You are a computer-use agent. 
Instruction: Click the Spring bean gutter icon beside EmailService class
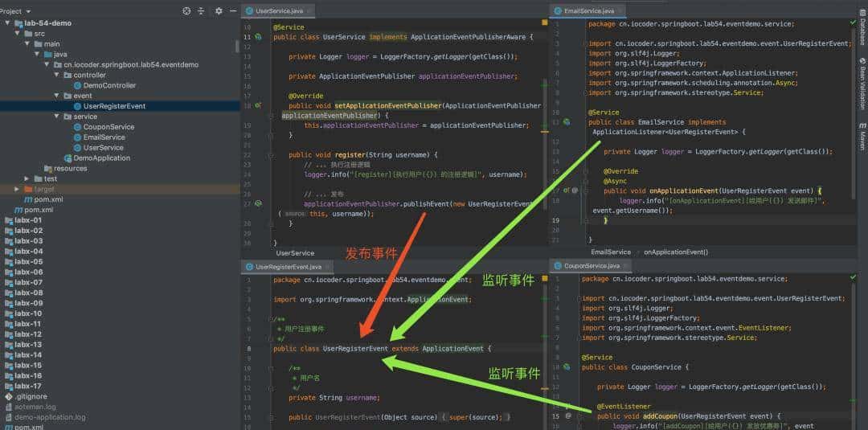click(566, 122)
